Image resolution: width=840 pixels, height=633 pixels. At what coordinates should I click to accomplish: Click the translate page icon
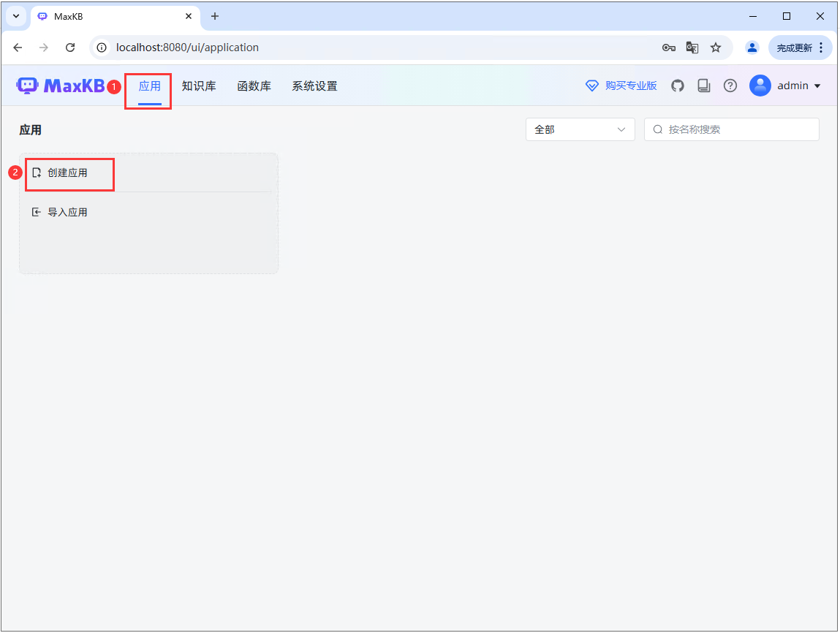(x=692, y=48)
